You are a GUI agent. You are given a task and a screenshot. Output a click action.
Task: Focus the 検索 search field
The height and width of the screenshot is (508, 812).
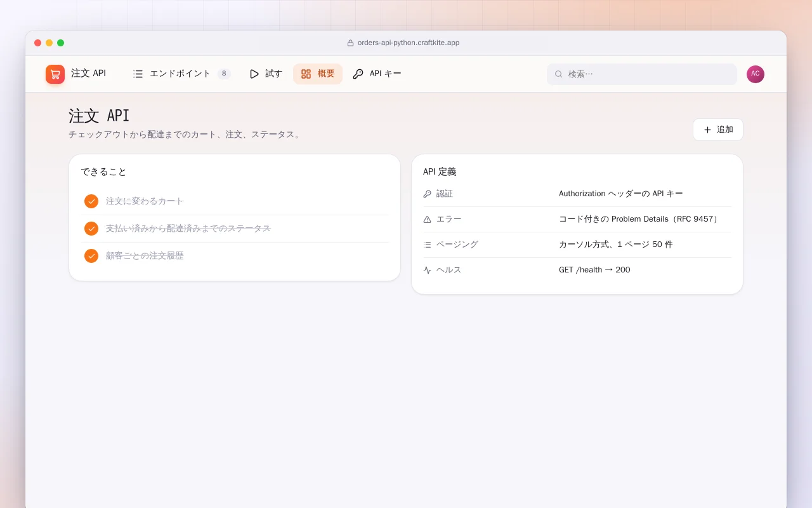pyautogui.click(x=642, y=74)
